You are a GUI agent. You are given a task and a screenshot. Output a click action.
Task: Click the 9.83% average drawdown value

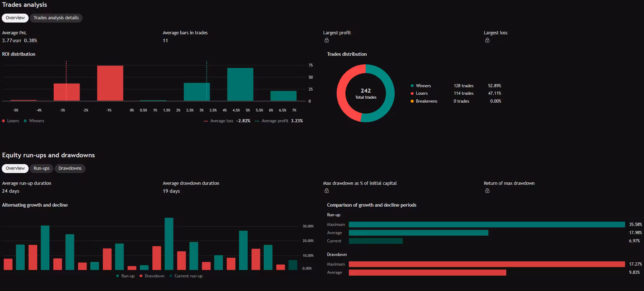634,272
